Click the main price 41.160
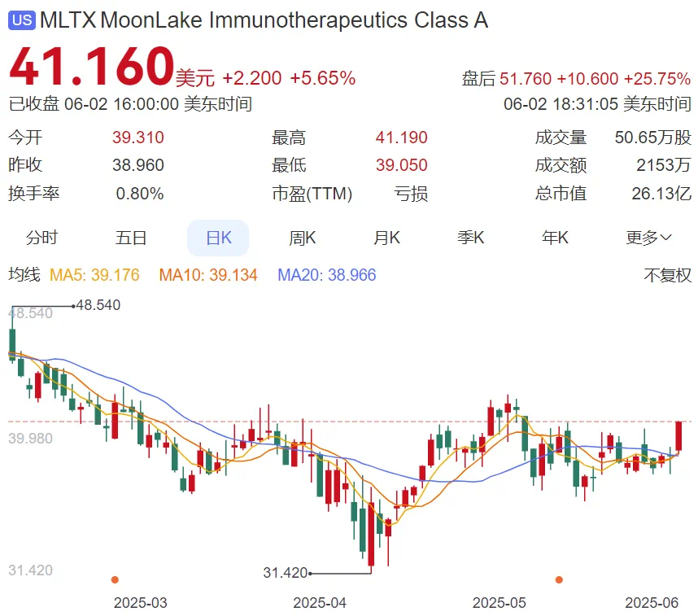The height and width of the screenshot is (616, 698). 91,67
